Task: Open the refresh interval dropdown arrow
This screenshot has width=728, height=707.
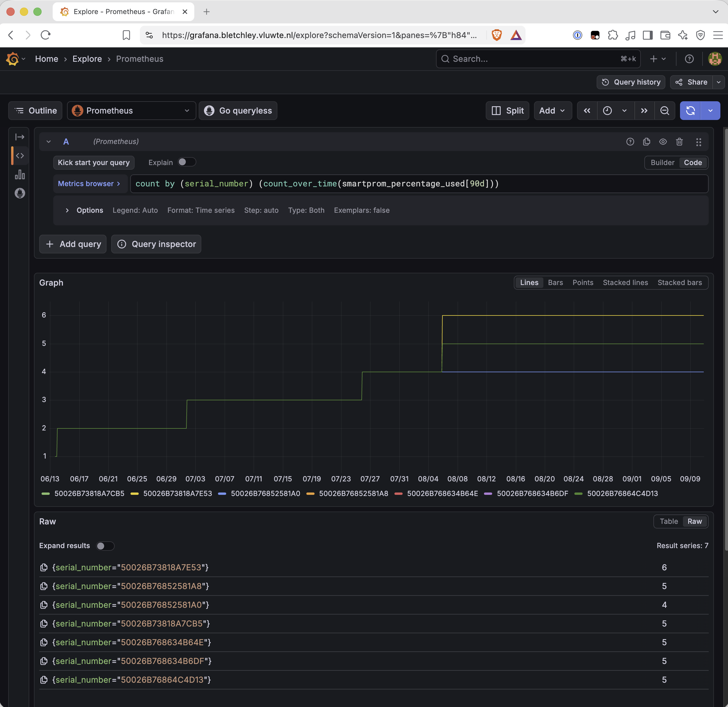Action: [x=710, y=111]
